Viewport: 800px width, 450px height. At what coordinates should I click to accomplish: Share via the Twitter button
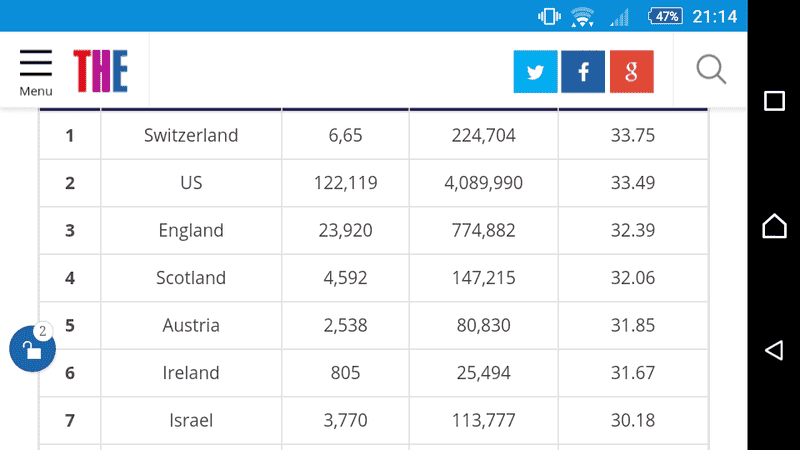coord(535,72)
